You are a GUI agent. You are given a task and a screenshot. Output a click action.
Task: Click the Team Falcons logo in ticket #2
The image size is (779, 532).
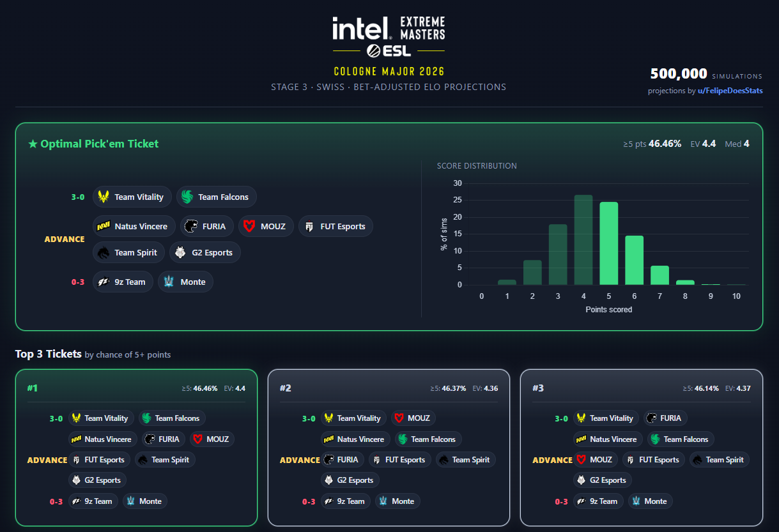tap(403, 439)
